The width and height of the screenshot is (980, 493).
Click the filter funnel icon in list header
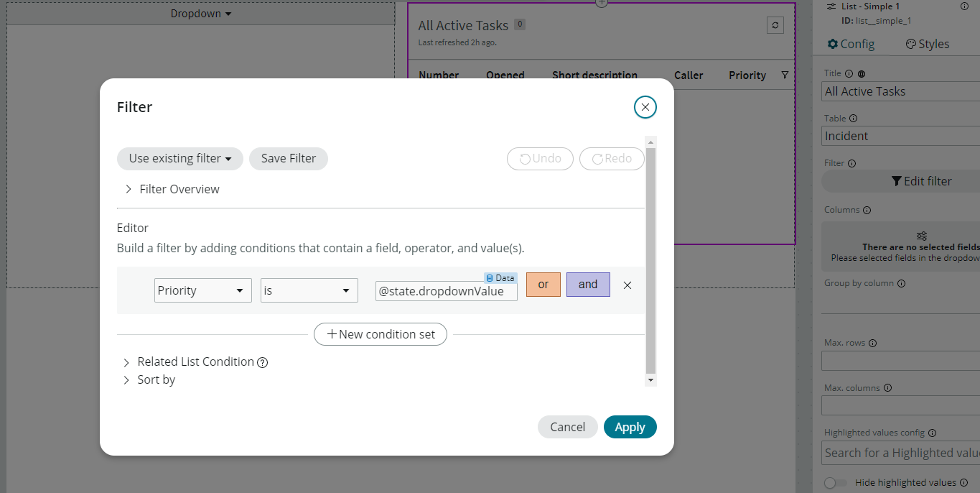point(785,75)
